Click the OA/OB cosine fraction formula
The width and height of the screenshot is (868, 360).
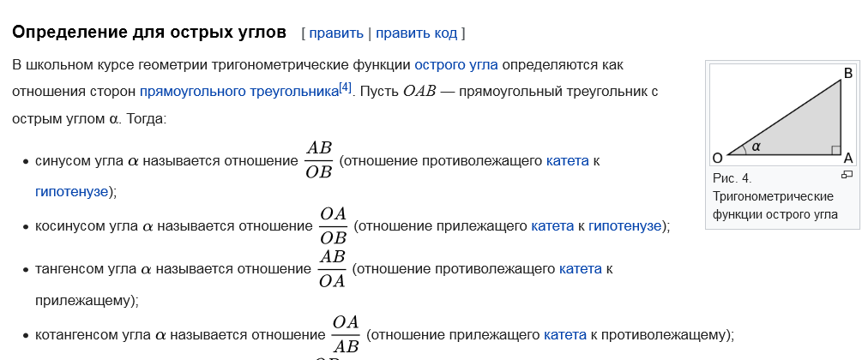(x=333, y=225)
